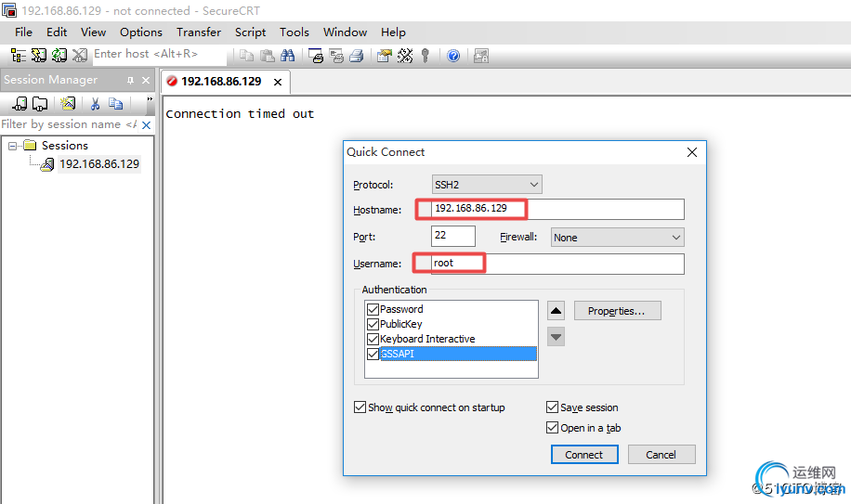The width and height of the screenshot is (851, 504).
Task: Close the Session Manager panel
Action: (146, 80)
